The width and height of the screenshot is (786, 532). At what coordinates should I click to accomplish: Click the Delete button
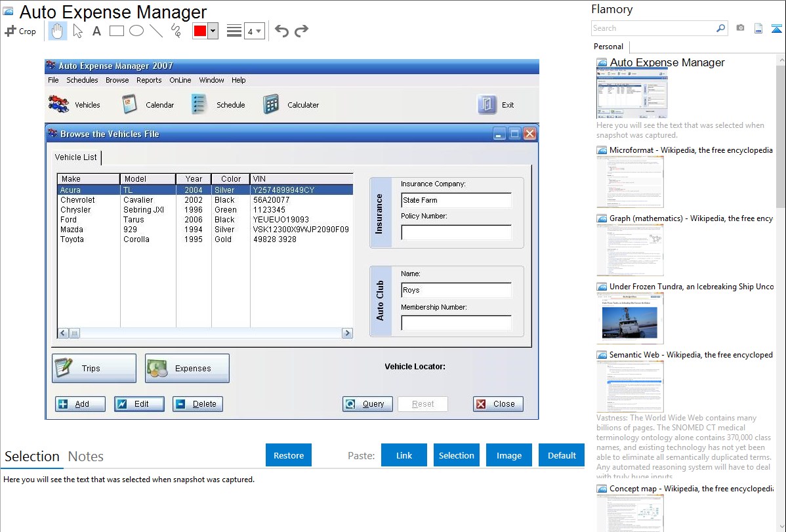click(x=197, y=404)
